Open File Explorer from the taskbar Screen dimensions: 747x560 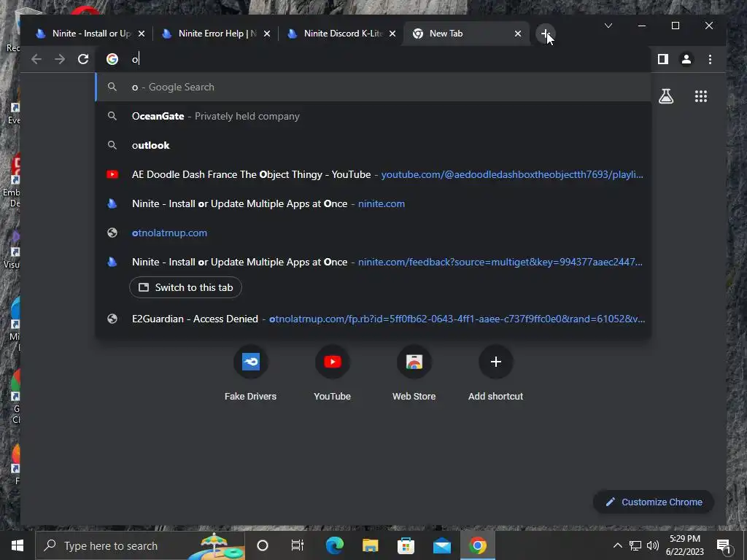pyautogui.click(x=370, y=545)
